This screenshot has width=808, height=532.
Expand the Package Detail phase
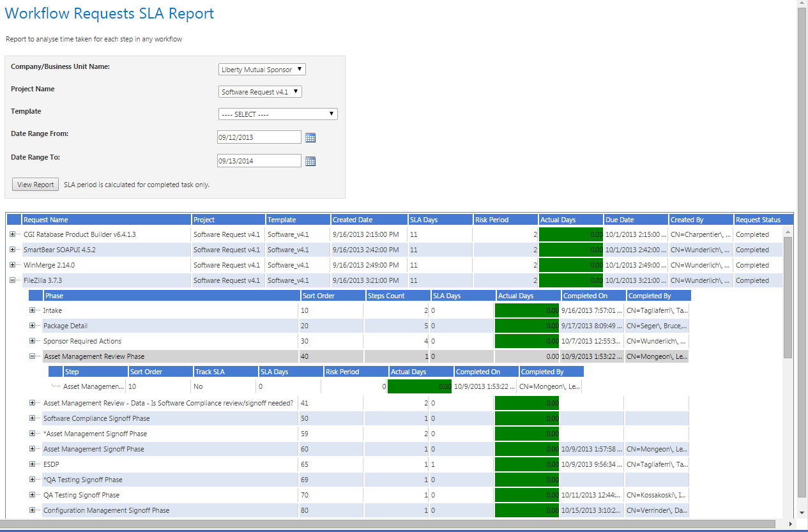[x=33, y=326]
